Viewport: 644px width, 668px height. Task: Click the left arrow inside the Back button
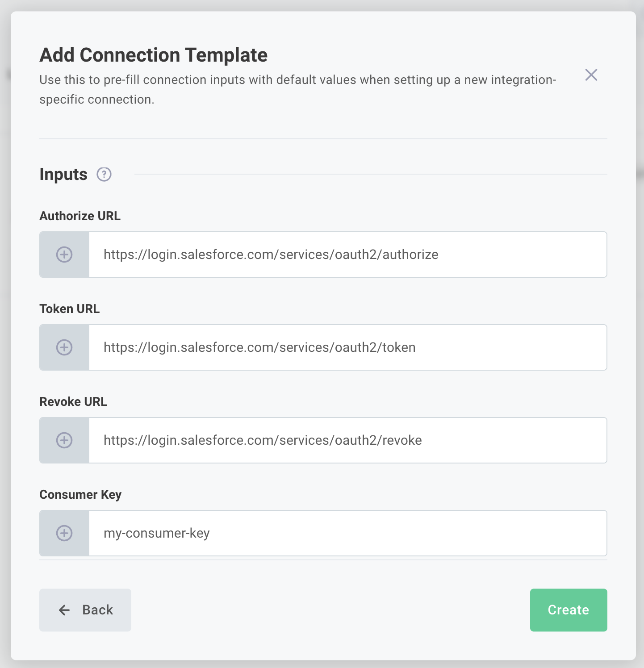63,610
